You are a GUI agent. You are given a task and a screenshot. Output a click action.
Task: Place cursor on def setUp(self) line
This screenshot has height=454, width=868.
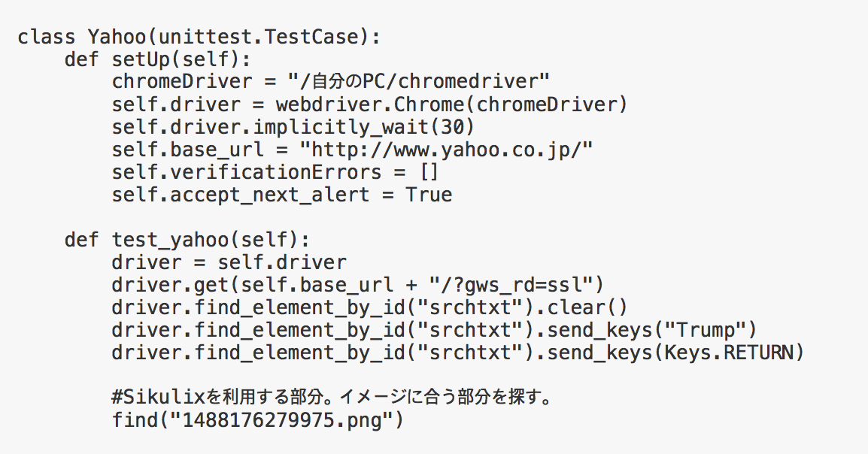coord(158,59)
